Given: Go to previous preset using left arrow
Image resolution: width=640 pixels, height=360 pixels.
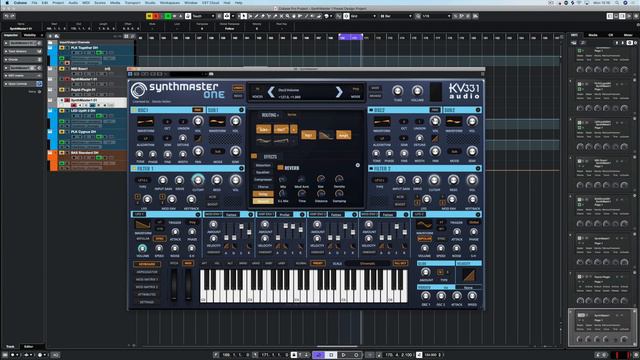Looking at the screenshot, I should (271, 92).
